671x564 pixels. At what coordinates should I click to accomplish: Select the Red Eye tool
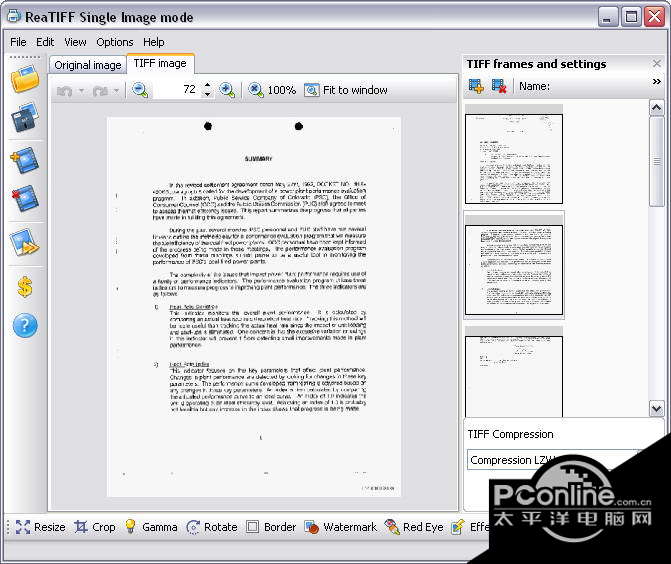pyautogui.click(x=414, y=527)
